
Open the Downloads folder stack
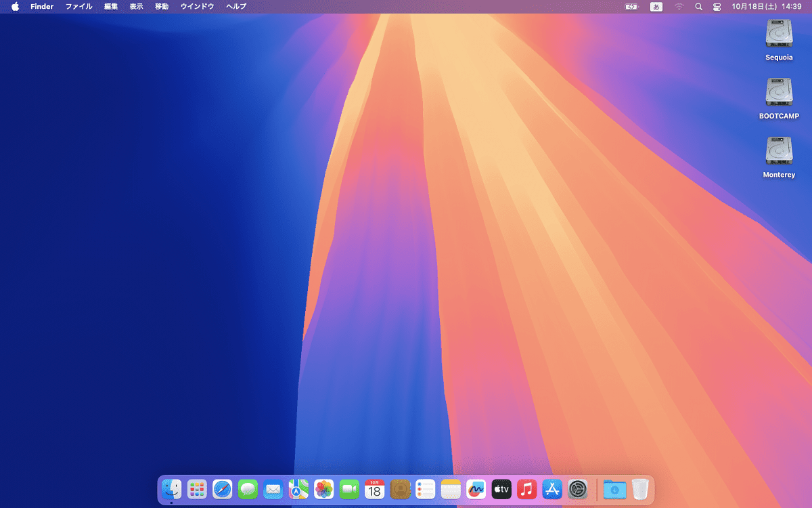[614, 488]
